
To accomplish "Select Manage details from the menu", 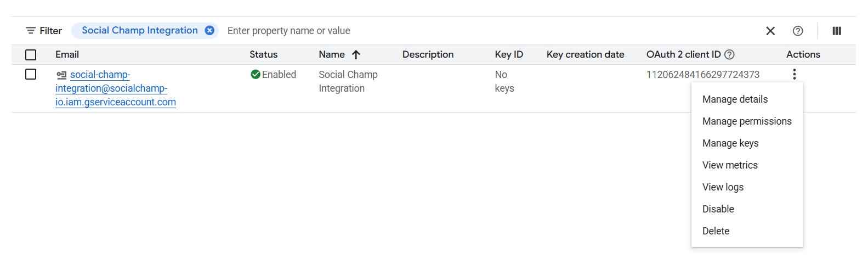I will [735, 99].
